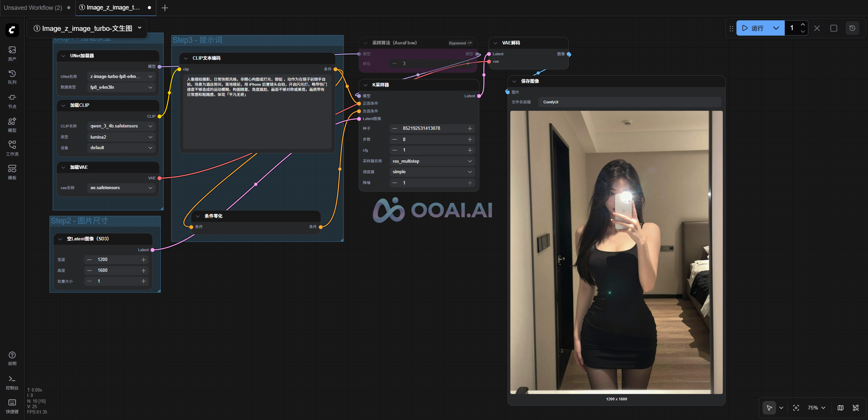Open the CLIP名称 qwen_3_4b dropdown
The height and width of the screenshot is (420, 868).
121,126
